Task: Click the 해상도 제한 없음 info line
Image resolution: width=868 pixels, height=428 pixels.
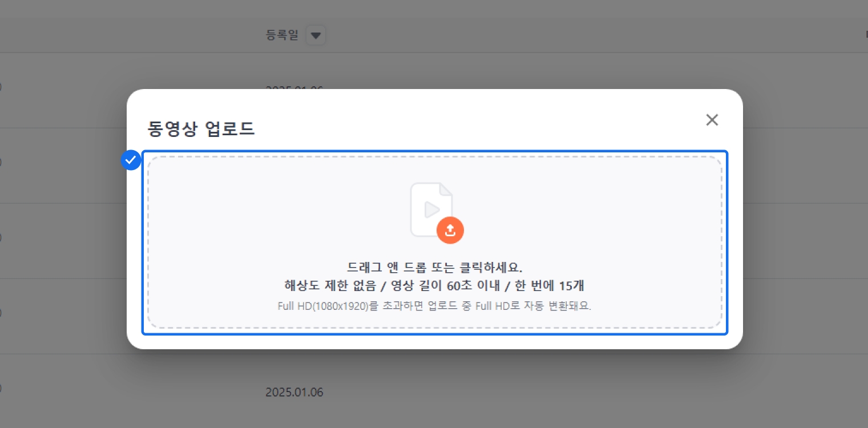Action: point(434,286)
